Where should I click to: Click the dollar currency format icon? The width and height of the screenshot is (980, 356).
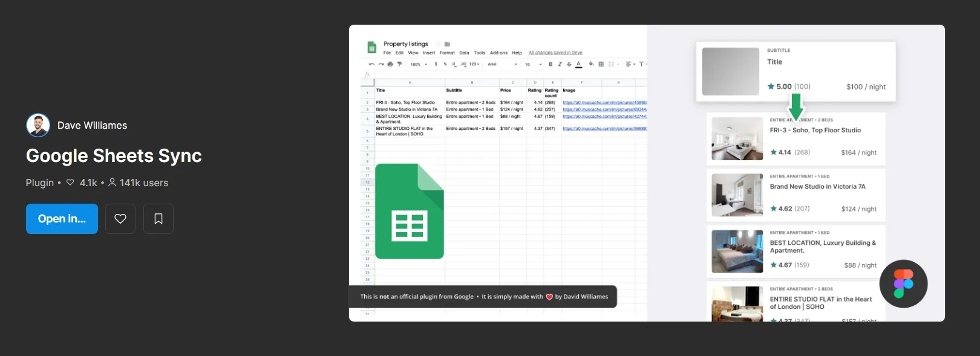(436, 64)
